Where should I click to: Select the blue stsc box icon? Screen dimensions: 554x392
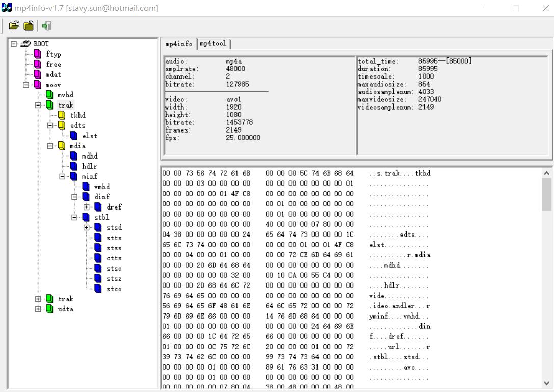(98, 268)
